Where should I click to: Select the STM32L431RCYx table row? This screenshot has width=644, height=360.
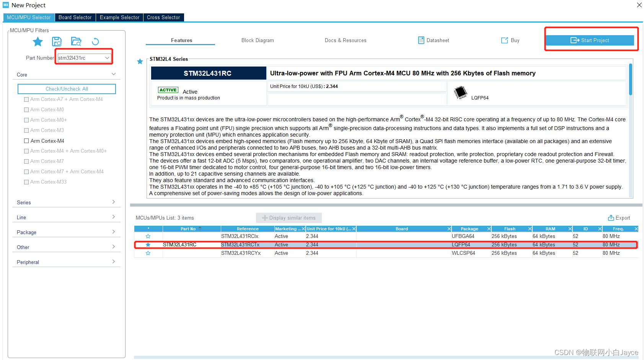[386, 253]
